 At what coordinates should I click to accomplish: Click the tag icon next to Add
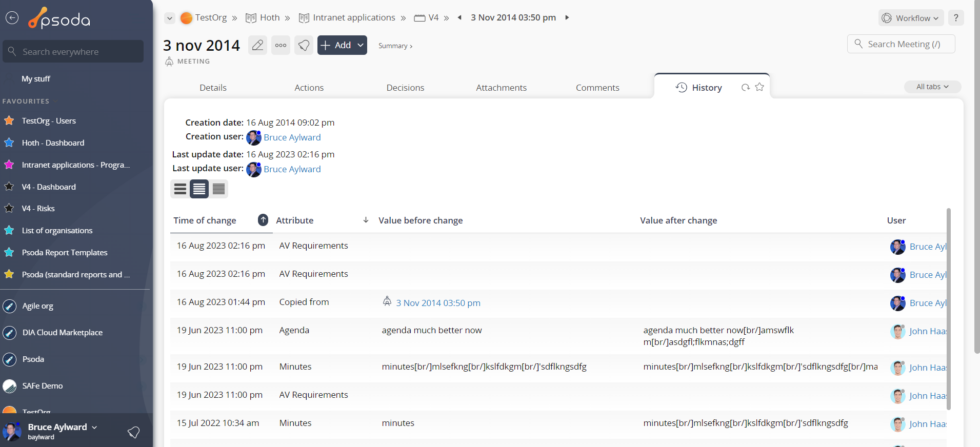[304, 45]
